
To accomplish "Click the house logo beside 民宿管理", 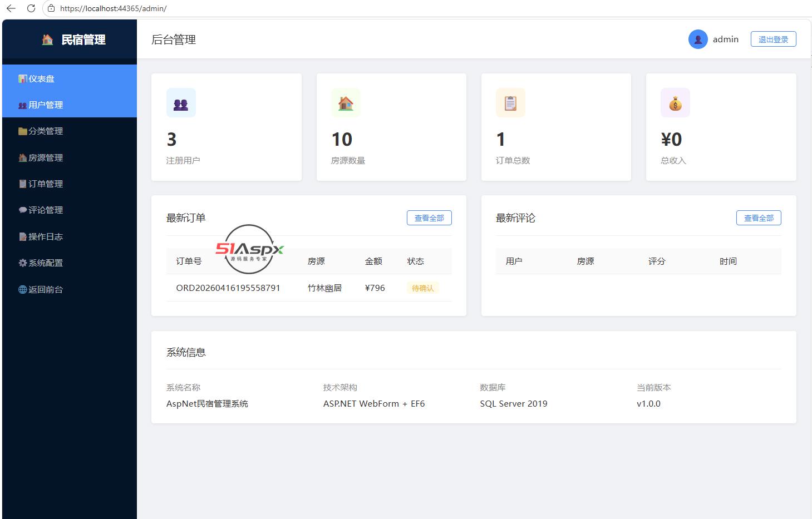I will coord(48,39).
